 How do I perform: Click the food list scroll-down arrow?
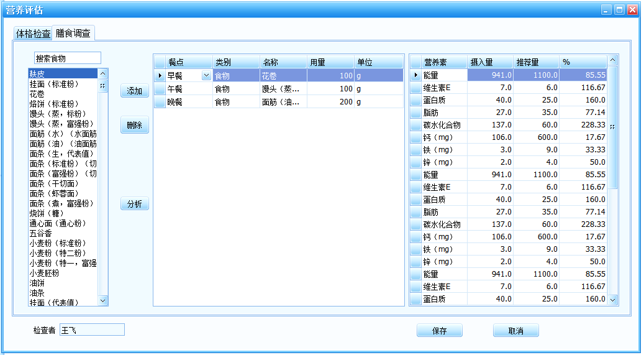103,300
